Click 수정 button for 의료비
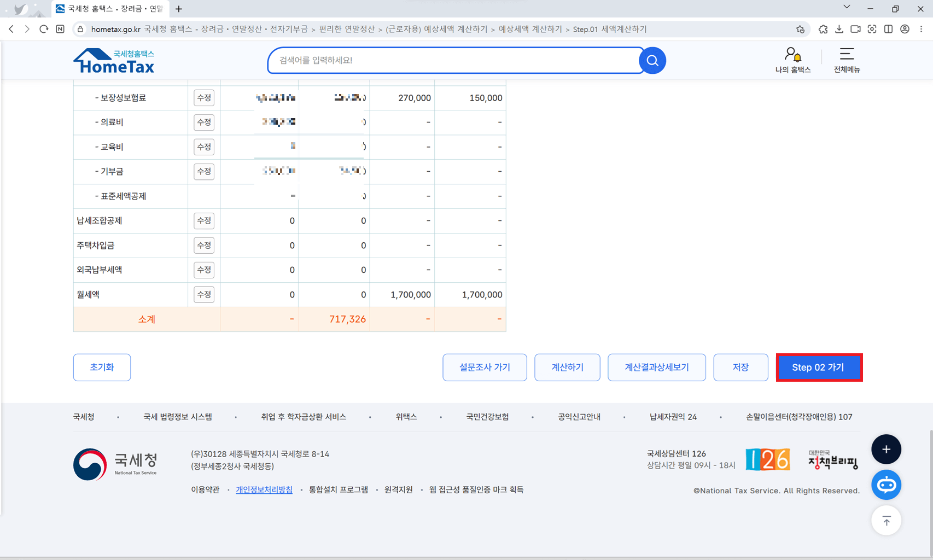Viewport: 933px width, 560px height. tap(204, 122)
